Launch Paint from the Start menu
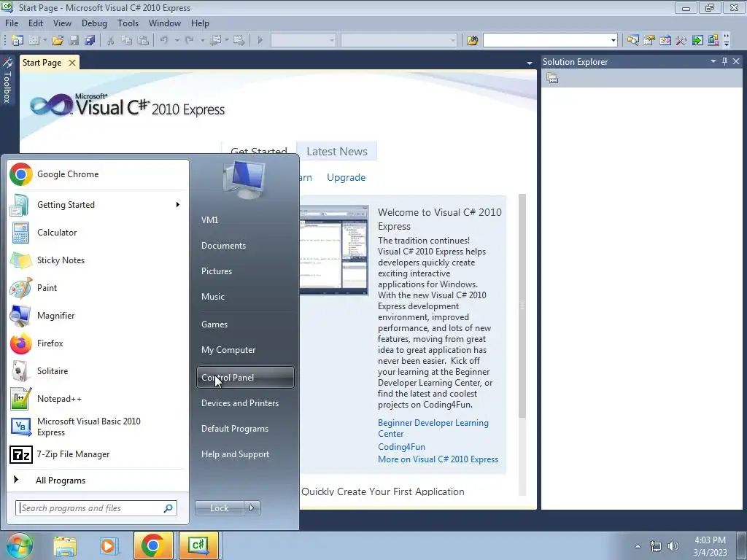The height and width of the screenshot is (560, 747). click(98, 287)
